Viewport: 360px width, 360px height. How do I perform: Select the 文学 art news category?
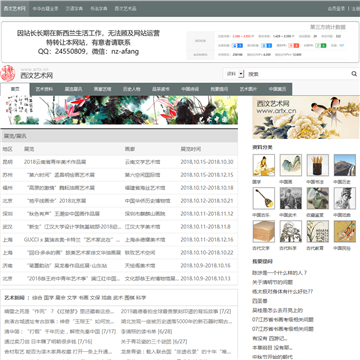[x=72, y=298]
